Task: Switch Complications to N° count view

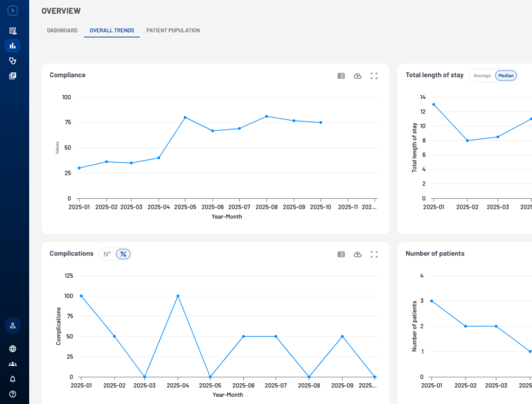Action: coord(107,254)
